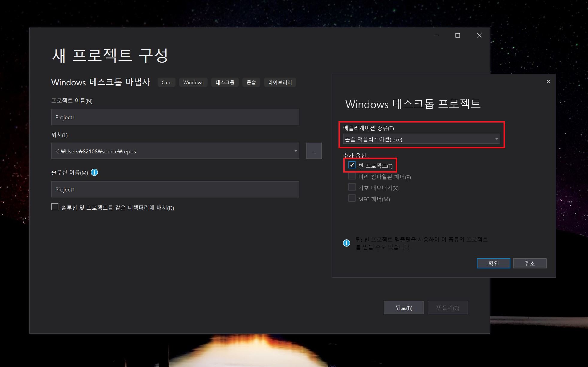Expand the location path dropdown arrow
Image resolution: width=588 pixels, height=367 pixels.
coord(295,151)
